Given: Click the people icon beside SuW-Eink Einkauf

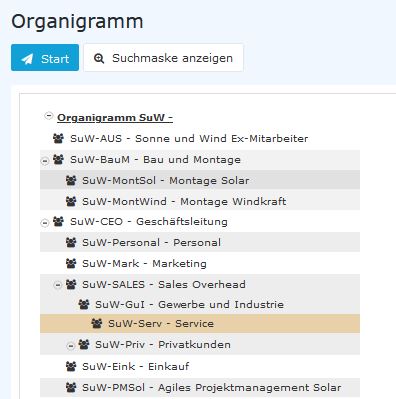Looking at the screenshot, I should coord(71,366).
